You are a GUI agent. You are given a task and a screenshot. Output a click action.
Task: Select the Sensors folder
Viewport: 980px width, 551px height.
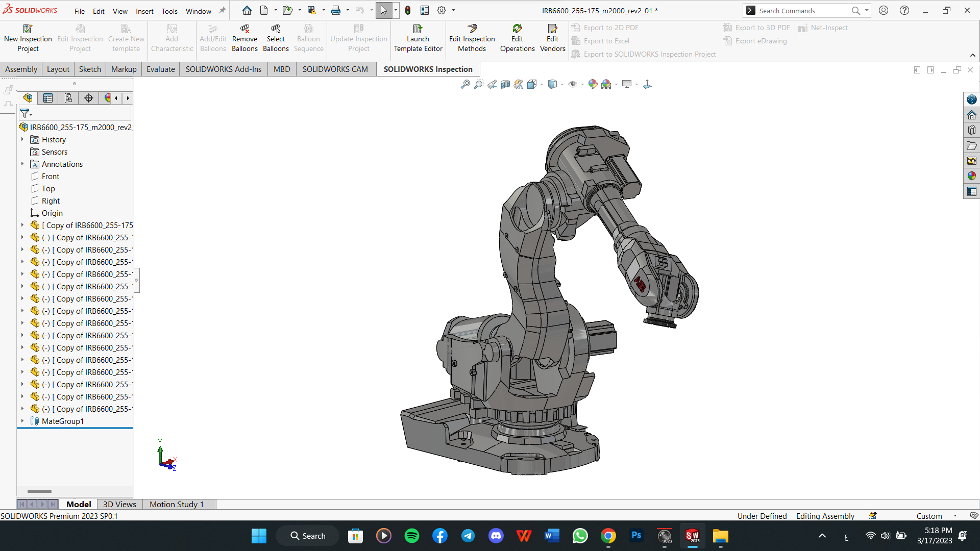pos(54,152)
